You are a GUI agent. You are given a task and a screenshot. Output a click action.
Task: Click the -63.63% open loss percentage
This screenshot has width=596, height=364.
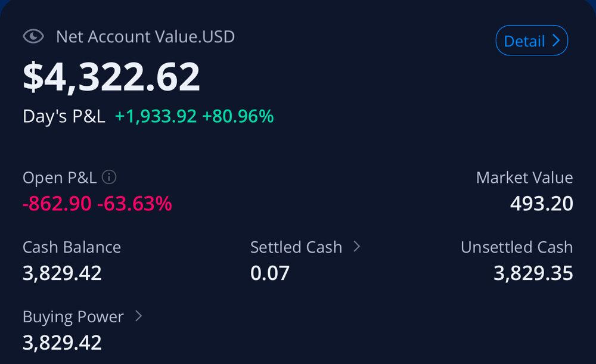click(134, 204)
